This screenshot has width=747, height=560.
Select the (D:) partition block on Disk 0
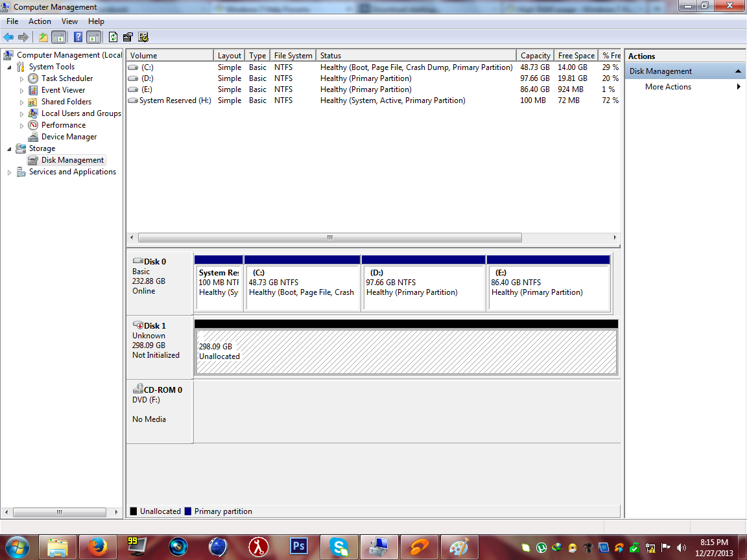pyautogui.click(x=423, y=283)
